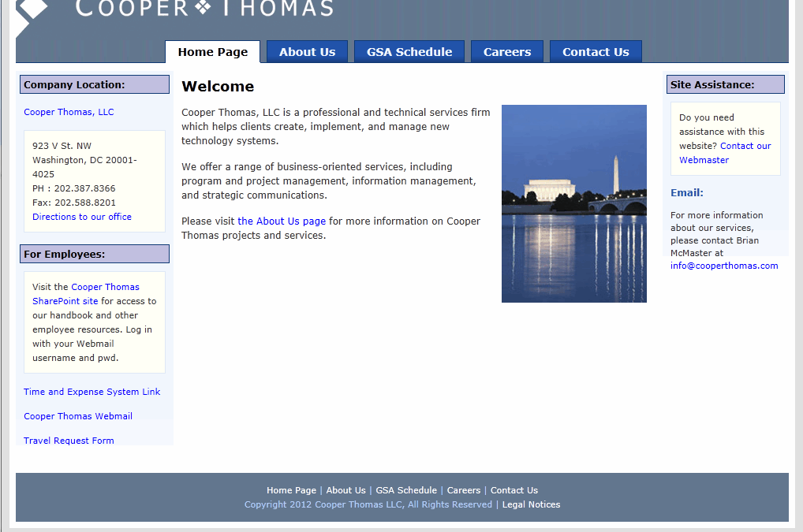
Task: Open Time and Expense System Link
Action: click(x=92, y=392)
